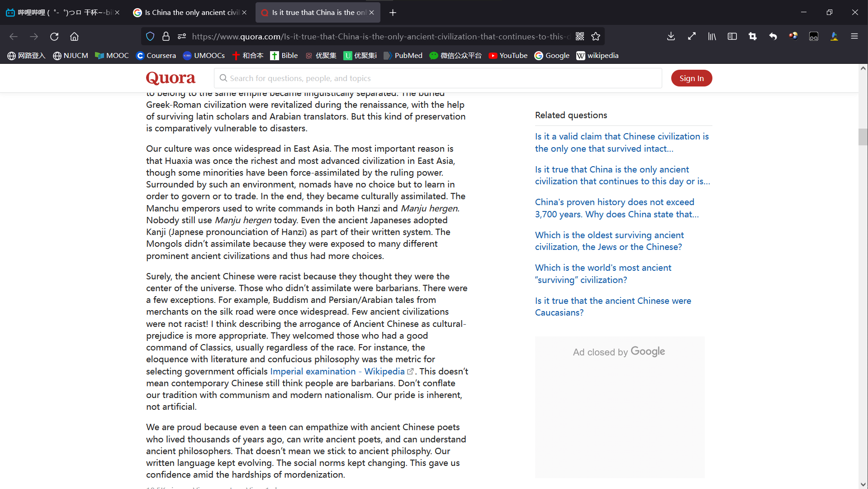Click the QR code icon in address bar
The width and height of the screenshot is (868, 489).
[x=580, y=37]
